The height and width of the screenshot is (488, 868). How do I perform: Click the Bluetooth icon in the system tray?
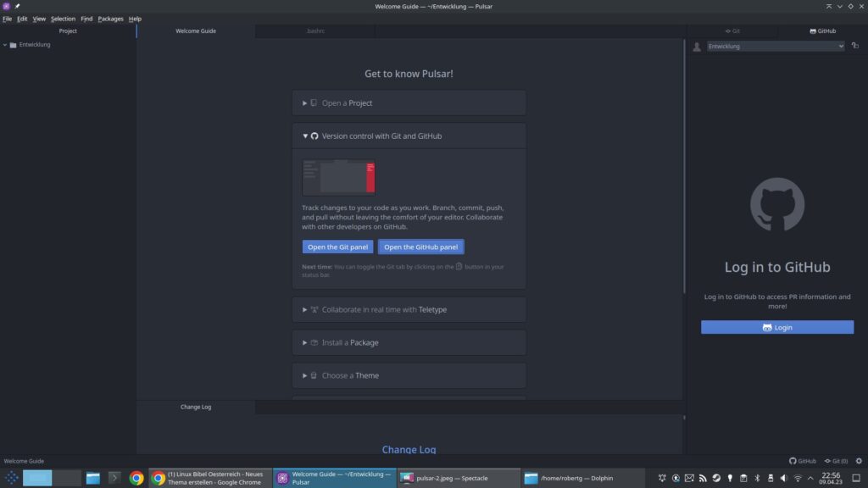click(757, 478)
